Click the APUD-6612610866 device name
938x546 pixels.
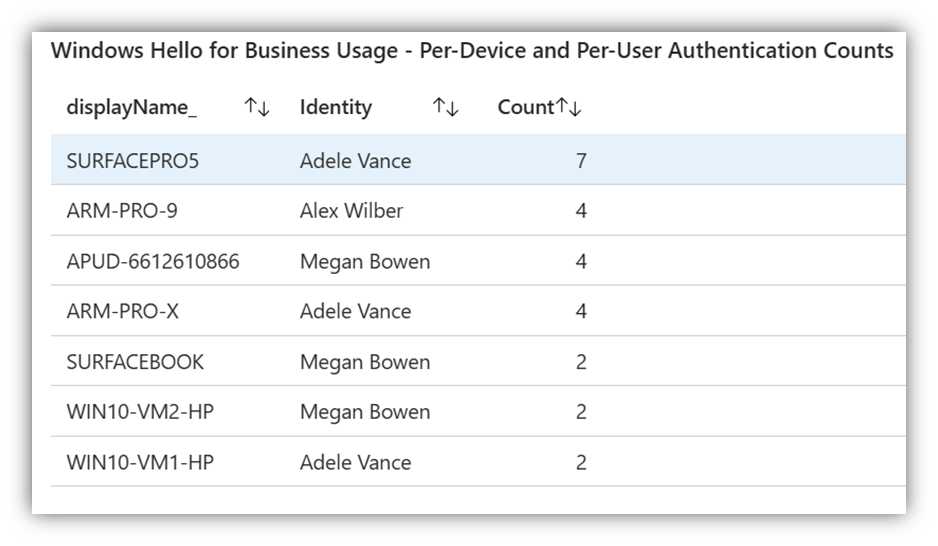click(x=153, y=262)
